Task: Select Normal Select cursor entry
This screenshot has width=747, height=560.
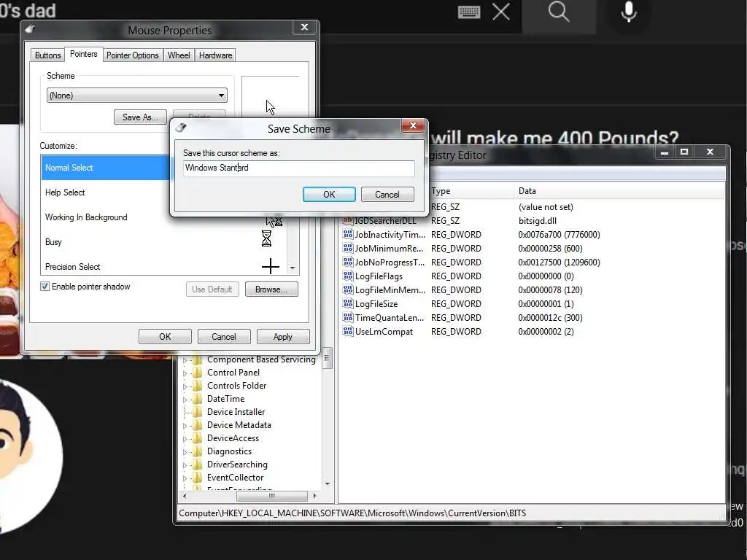Action: [105, 168]
